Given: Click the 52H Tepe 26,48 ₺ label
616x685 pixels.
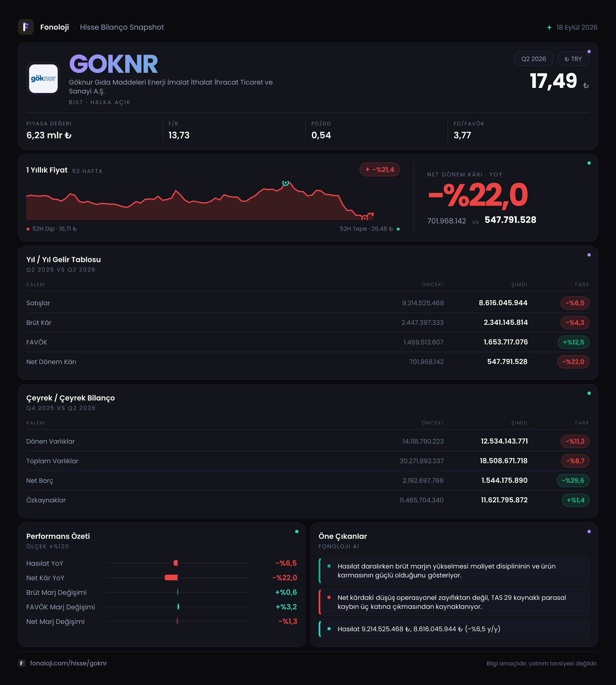Looking at the screenshot, I should (370, 229).
